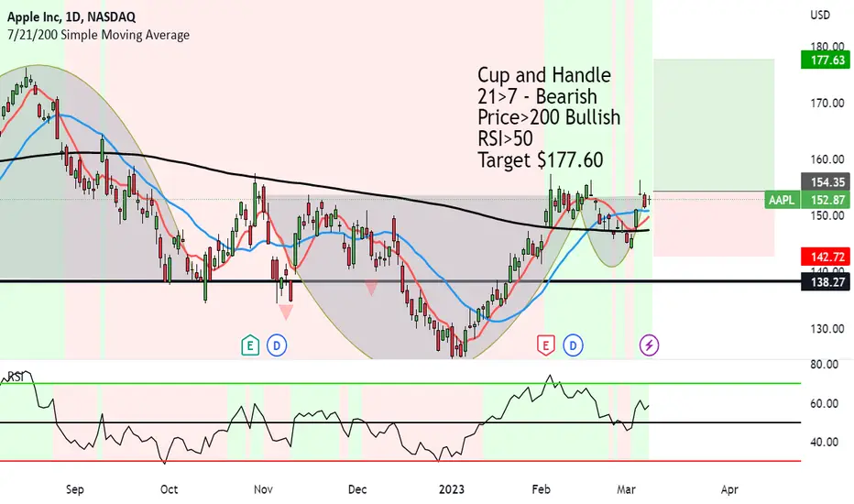Click the Feb date axis label
The width and height of the screenshot is (854, 504).
point(541,489)
